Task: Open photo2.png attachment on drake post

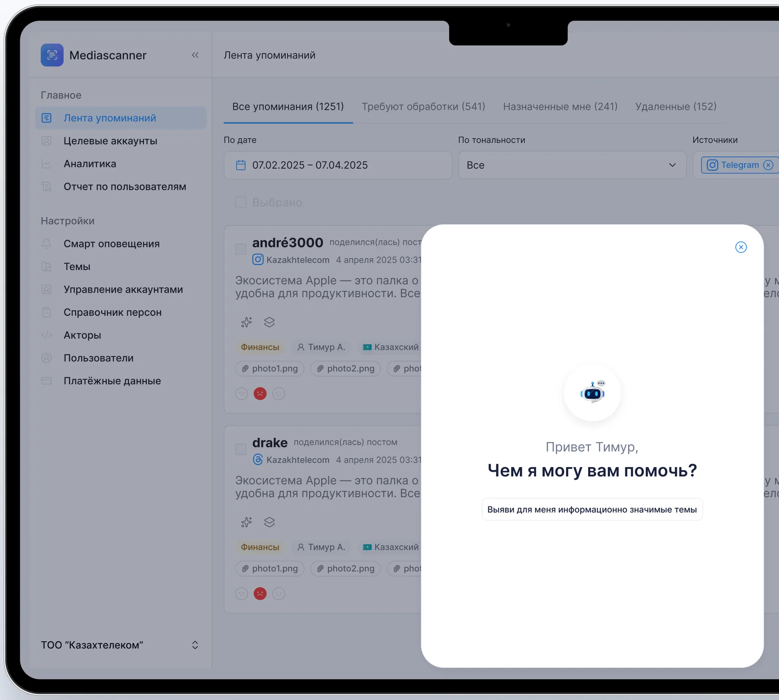Action: click(x=345, y=568)
